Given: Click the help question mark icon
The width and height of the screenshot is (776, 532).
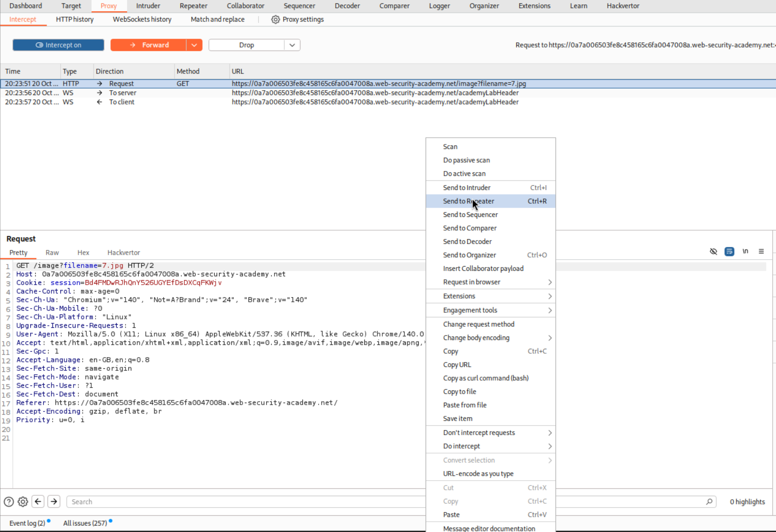Looking at the screenshot, I should 9,502.
